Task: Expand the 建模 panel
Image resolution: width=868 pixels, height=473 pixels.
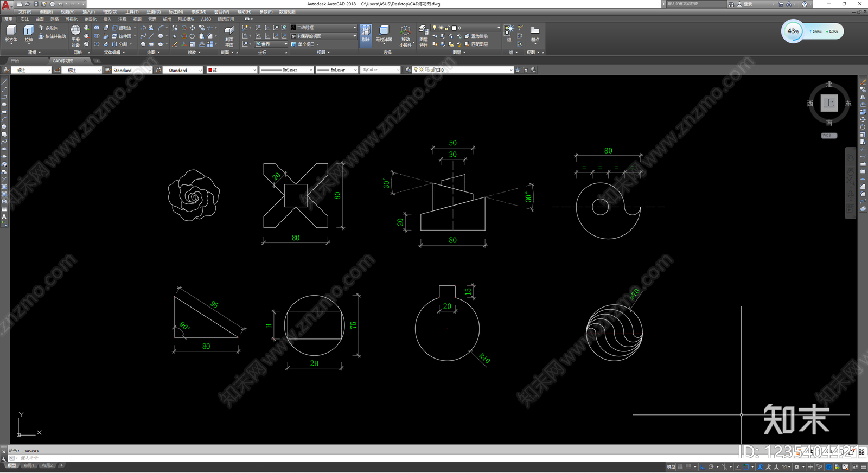Action: pyautogui.click(x=35, y=53)
